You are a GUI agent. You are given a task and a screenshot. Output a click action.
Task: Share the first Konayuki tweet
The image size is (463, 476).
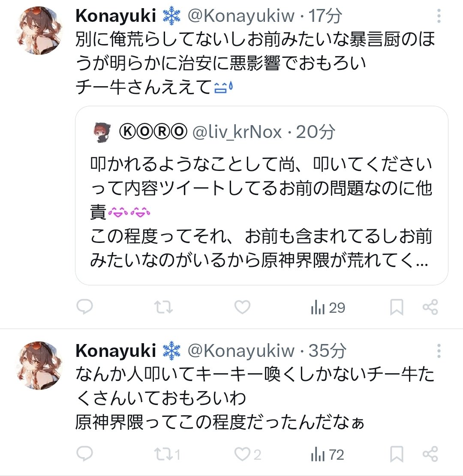point(430,307)
